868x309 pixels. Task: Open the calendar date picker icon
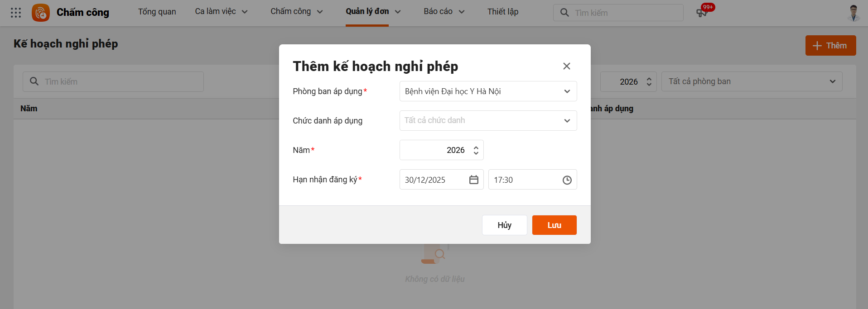474,180
